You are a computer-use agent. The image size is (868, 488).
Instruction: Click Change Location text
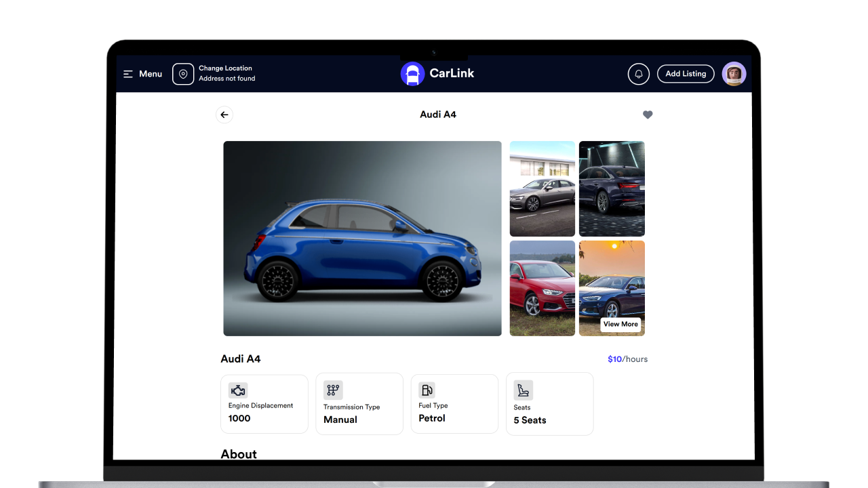coord(225,68)
